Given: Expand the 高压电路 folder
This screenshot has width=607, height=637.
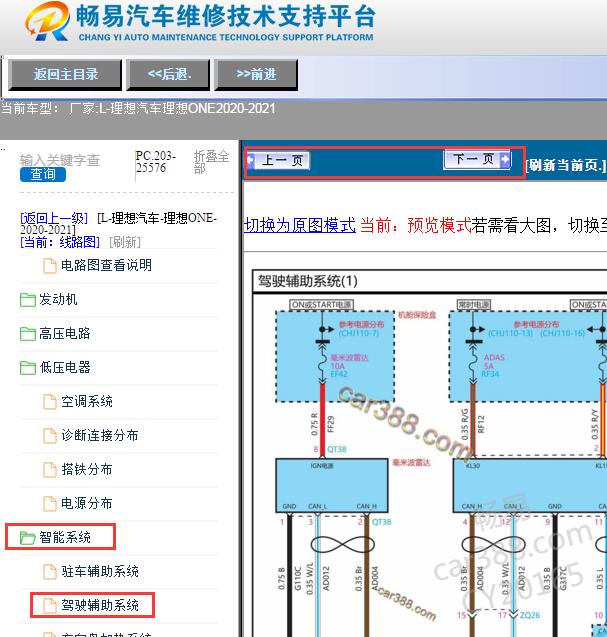Looking at the screenshot, I should click(x=65, y=334).
